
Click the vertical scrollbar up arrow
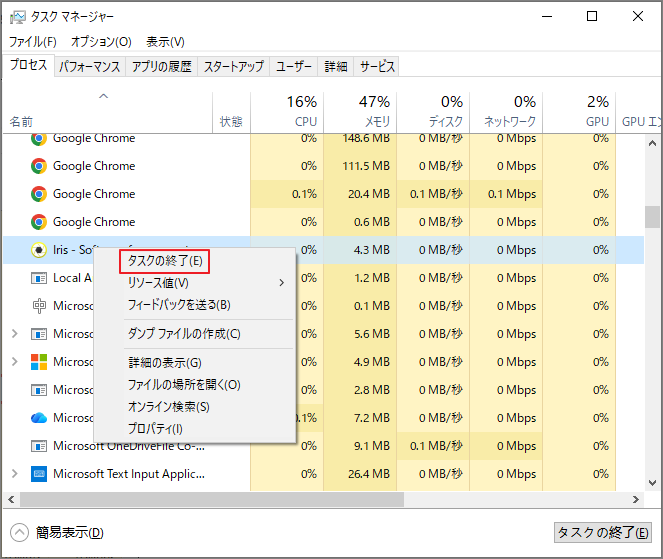click(x=652, y=143)
